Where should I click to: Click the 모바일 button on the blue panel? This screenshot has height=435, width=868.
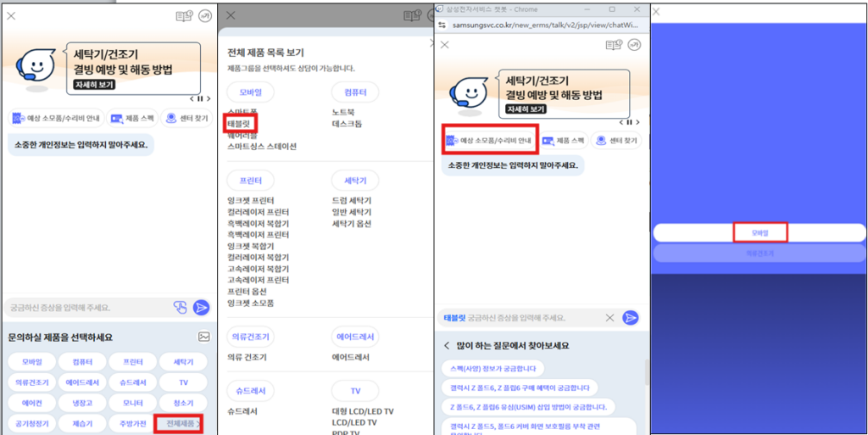[760, 233]
